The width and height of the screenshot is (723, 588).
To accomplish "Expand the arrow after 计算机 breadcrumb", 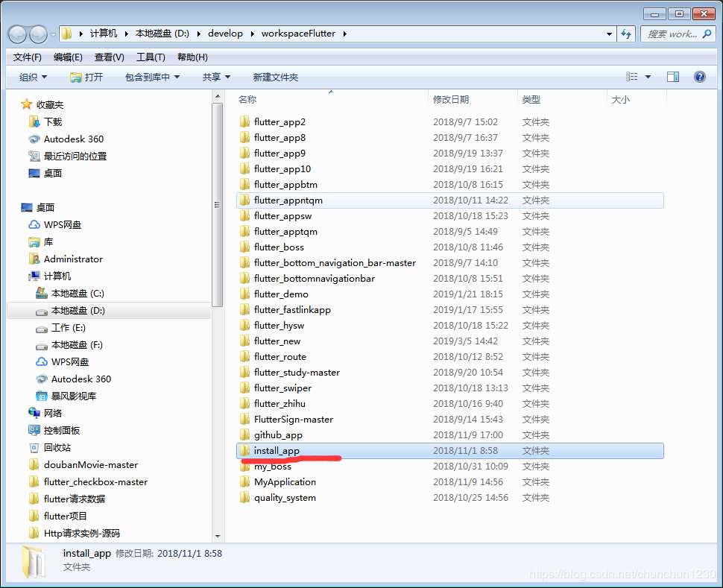I will click(127, 34).
